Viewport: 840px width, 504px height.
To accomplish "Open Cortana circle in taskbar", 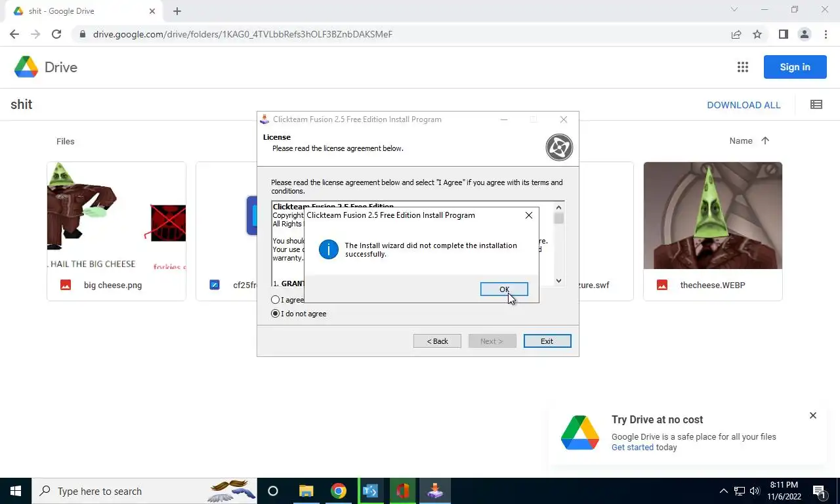I will pos(273,491).
